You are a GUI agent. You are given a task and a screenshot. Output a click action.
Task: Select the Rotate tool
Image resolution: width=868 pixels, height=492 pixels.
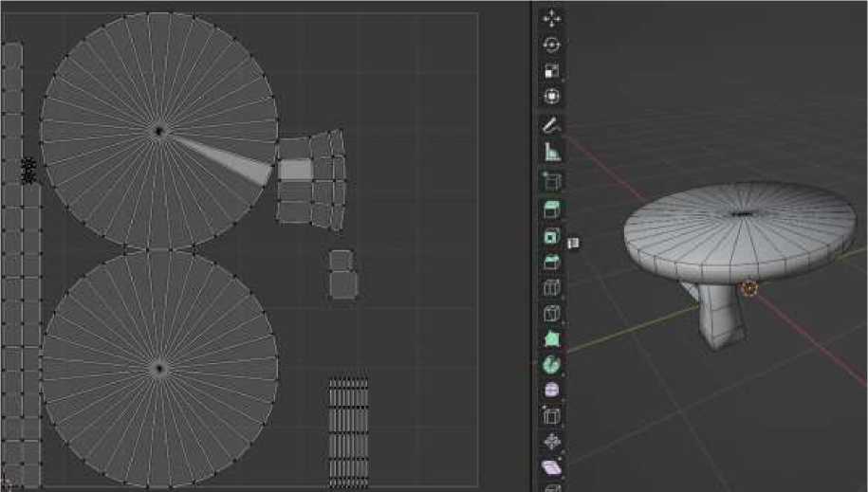[551, 45]
